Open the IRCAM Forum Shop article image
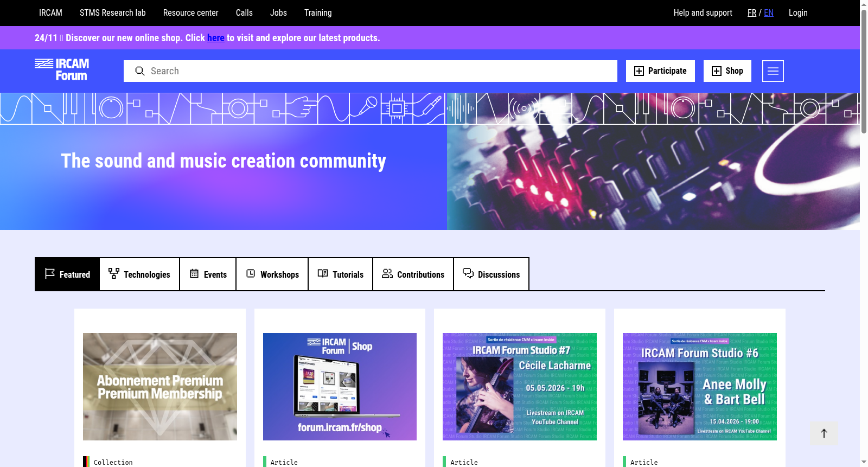Screen dimensions: 868x467 click(340, 387)
